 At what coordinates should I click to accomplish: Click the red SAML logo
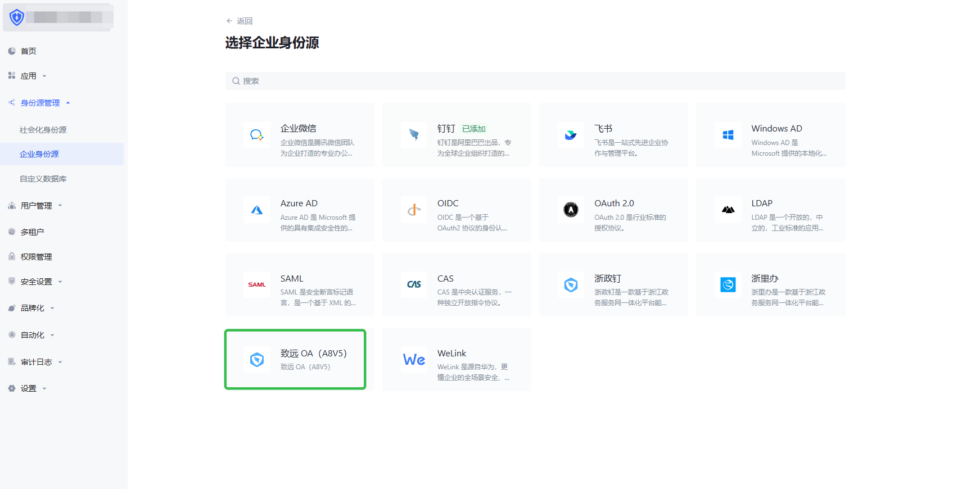coord(257,285)
